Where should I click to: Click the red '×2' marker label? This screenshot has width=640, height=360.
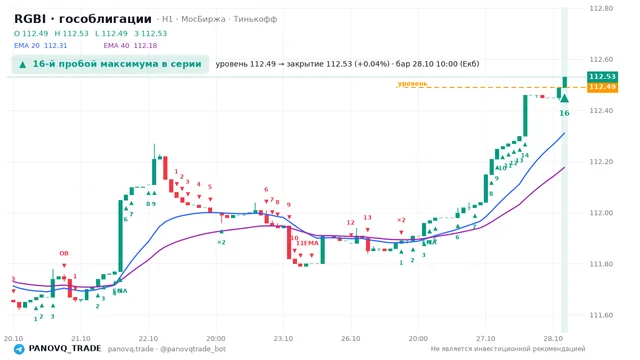pos(401,220)
